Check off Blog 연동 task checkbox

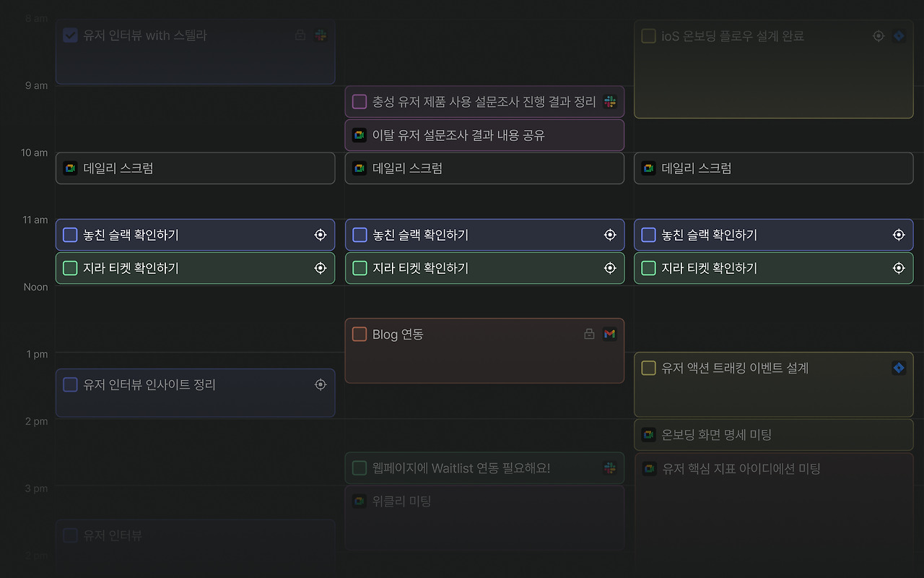pos(359,334)
